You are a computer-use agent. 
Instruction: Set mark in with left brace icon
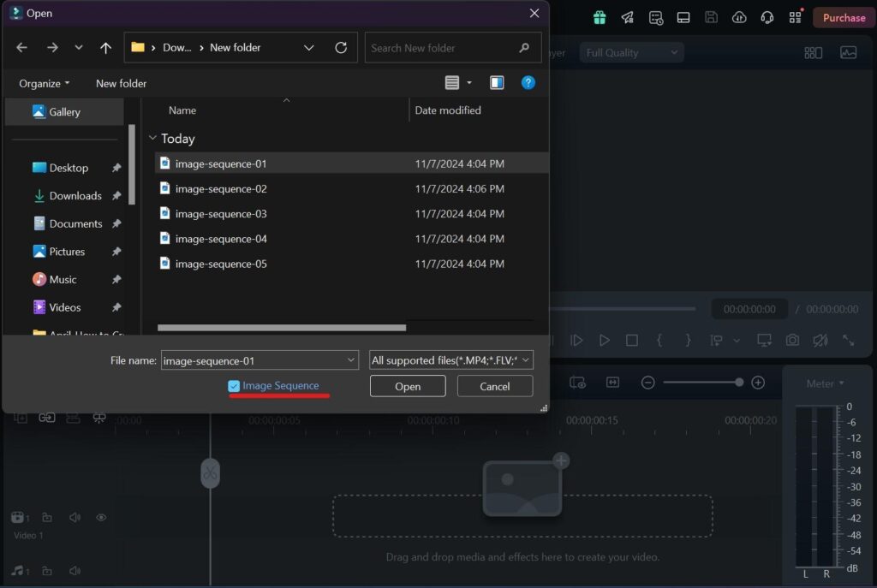pyautogui.click(x=659, y=340)
